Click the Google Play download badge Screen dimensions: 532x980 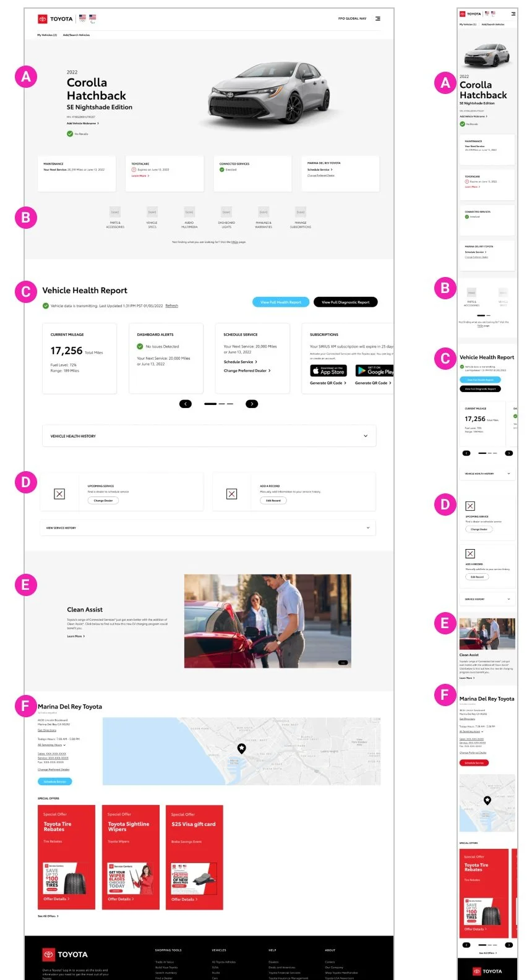(x=375, y=370)
